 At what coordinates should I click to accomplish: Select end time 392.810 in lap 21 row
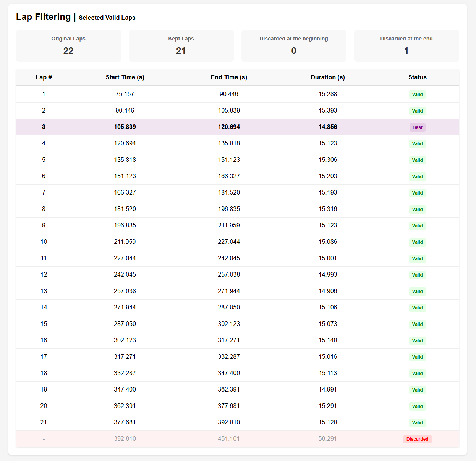tap(229, 422)
